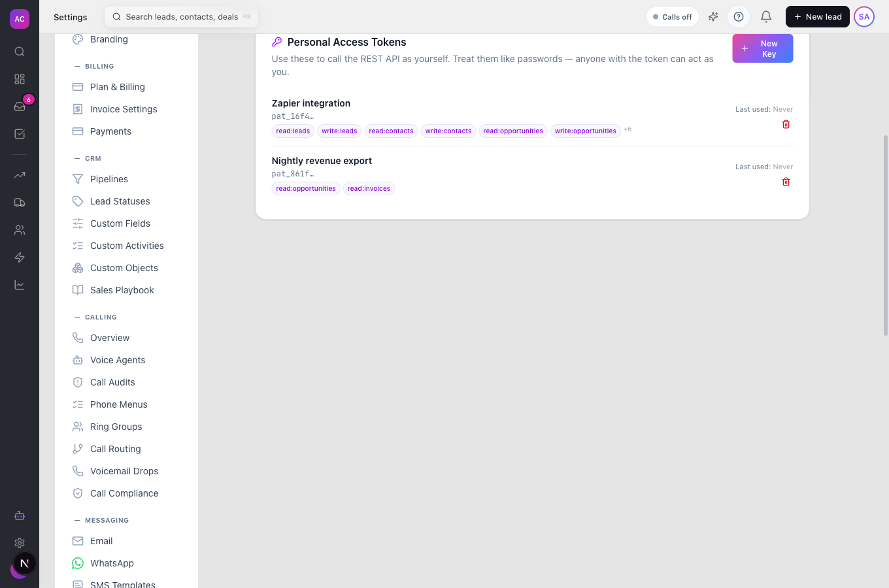
Task: Toggle the Calls off status
Action: click(673, 17)
